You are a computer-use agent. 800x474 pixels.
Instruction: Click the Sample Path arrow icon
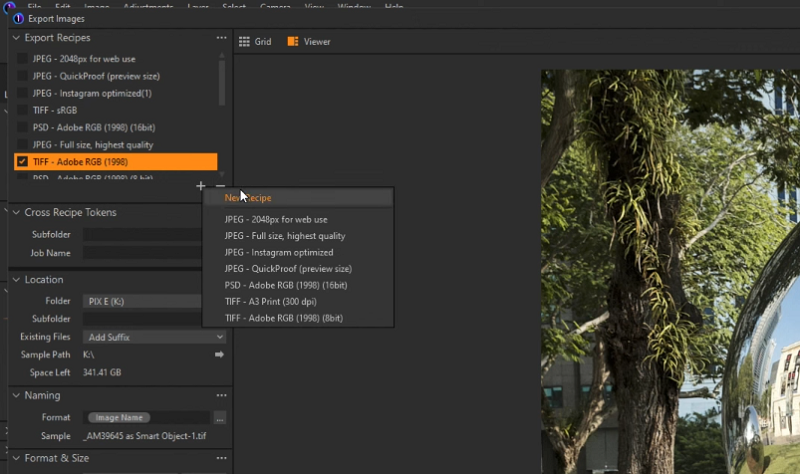[219, 354]
